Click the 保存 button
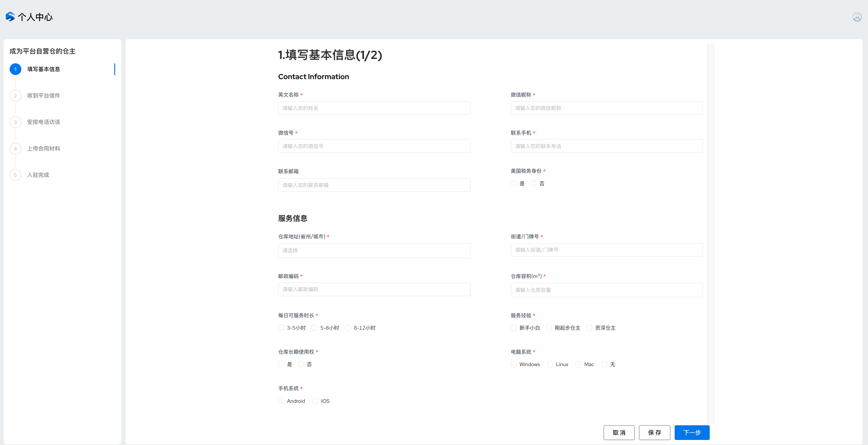 coord(654,433)
